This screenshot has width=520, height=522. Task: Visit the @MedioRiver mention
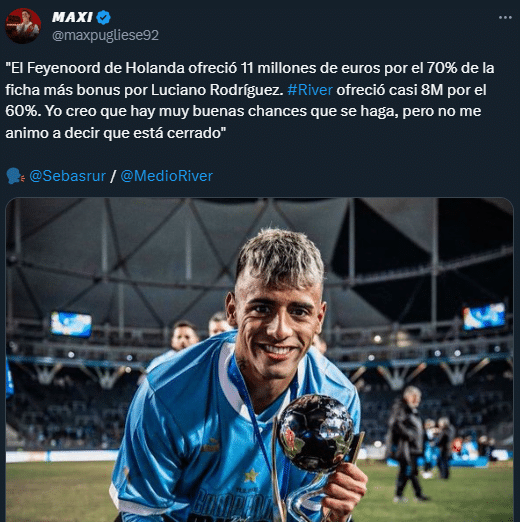(x=166, y=176)
